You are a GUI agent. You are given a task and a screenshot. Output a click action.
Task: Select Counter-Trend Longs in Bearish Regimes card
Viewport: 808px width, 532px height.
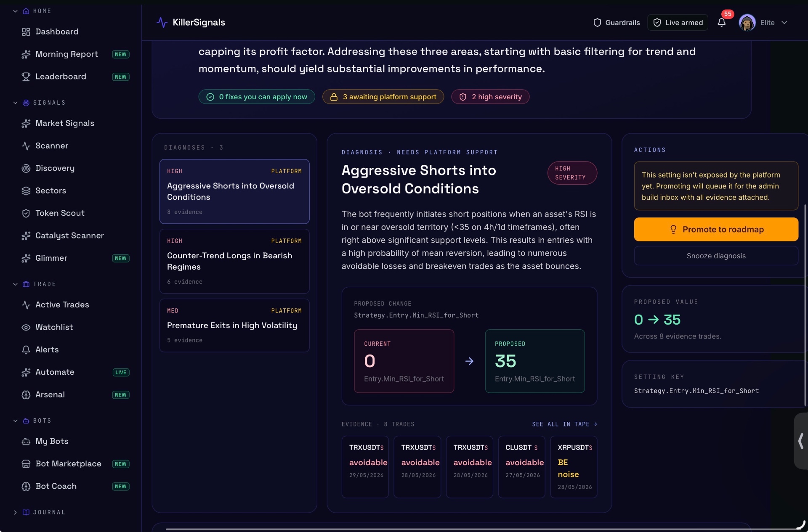pos(234,262)
